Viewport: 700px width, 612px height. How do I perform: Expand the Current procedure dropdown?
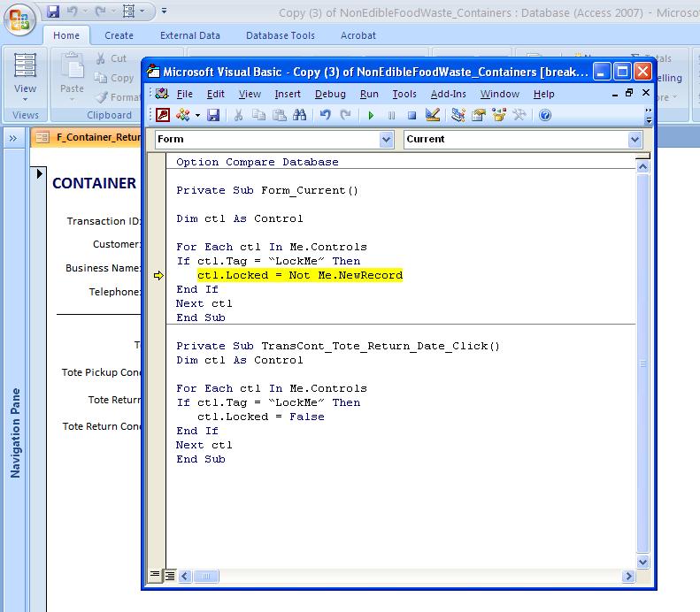[x=635, y=140]
